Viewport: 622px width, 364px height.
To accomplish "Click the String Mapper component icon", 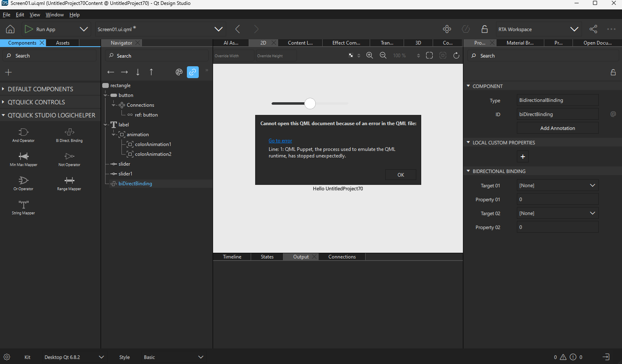I will point(23,204).
